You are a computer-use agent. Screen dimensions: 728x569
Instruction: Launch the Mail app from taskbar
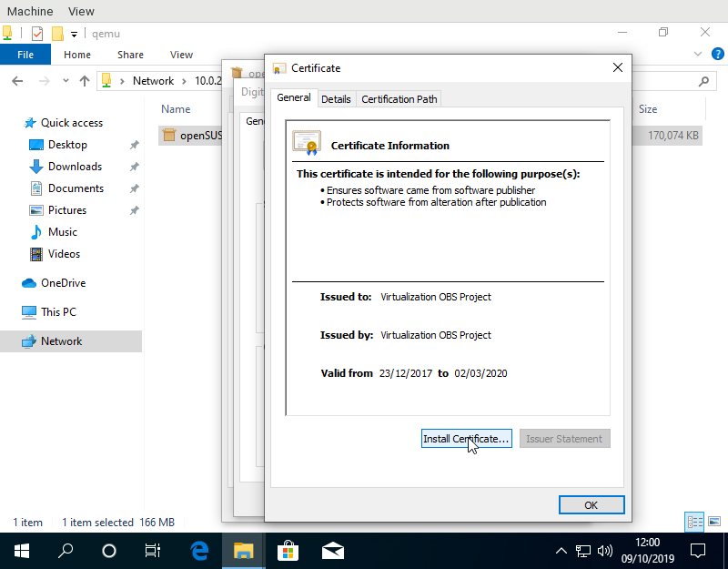[x=332, y=550]
